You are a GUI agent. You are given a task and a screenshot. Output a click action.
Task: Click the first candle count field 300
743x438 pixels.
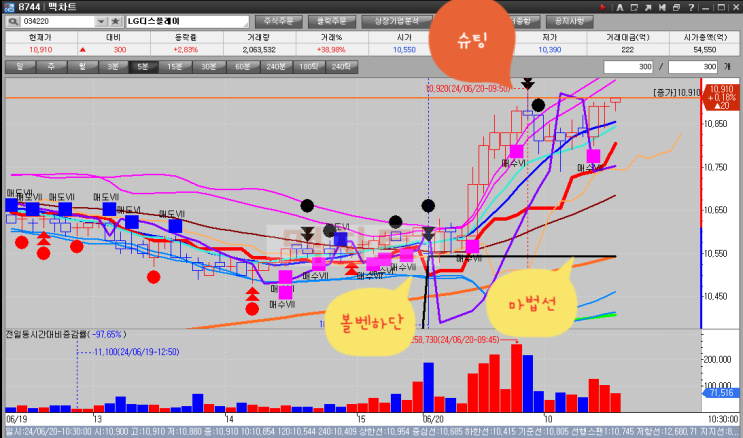click(629, 67)
